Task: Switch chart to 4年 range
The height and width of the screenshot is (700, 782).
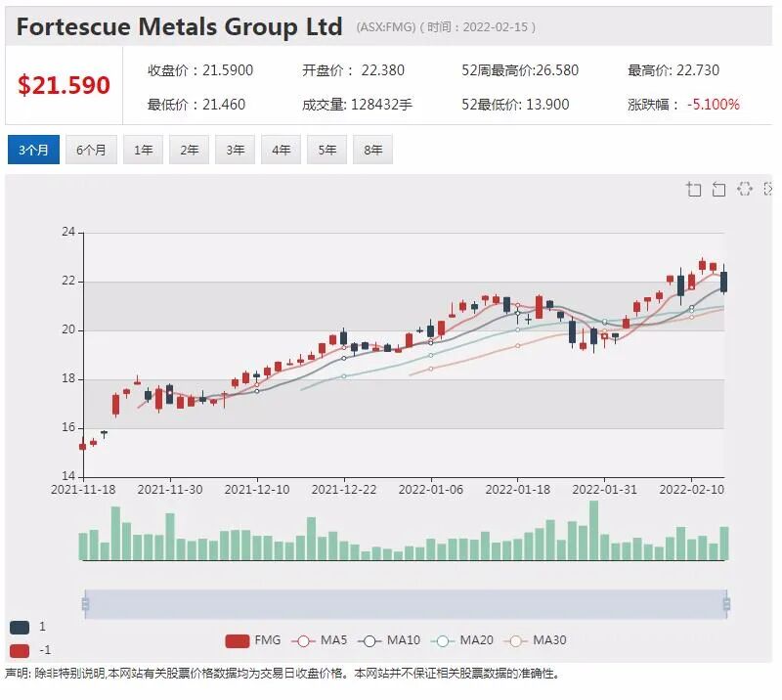Action: coord(281,150)
